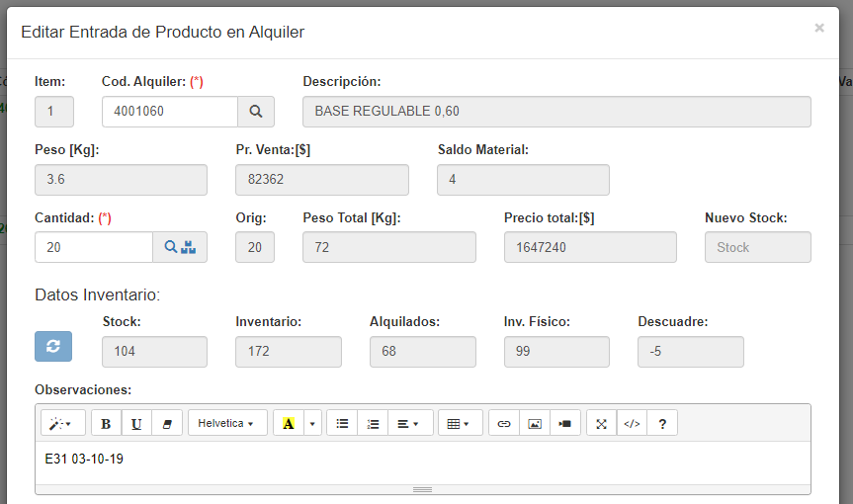This screenshot has width=853, height=504.
Task: Insert an unordered bullet list
Action: point(342,423)
